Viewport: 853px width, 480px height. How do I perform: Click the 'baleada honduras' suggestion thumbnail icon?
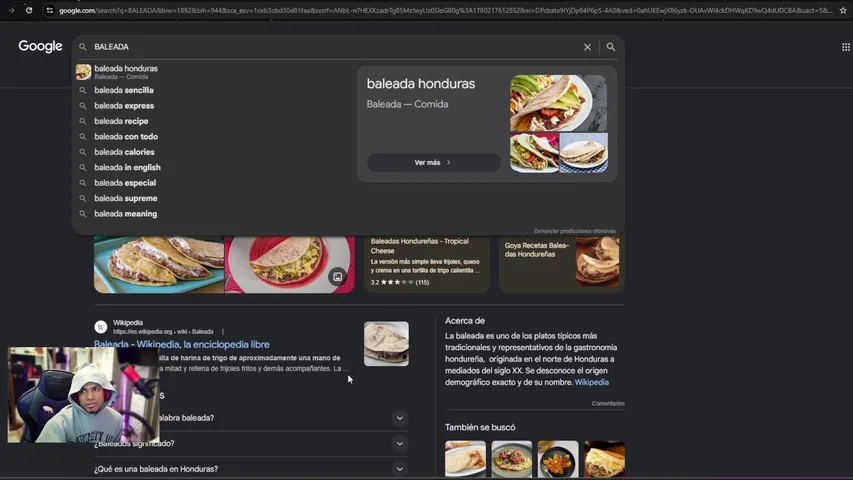83,72
